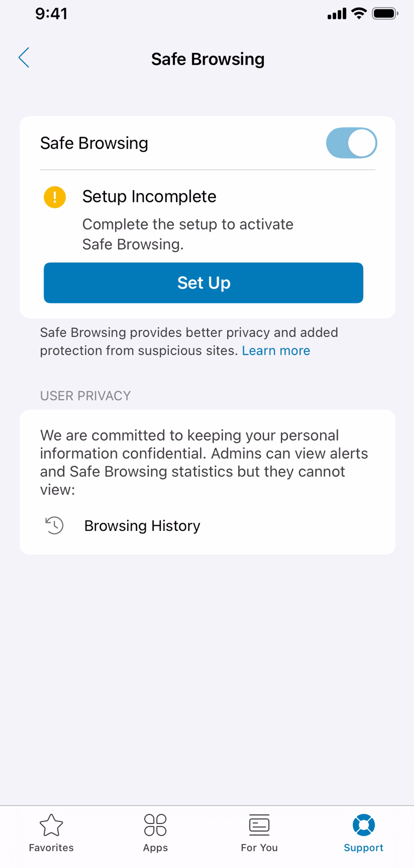This screenshot has width=414, height=868.
Task: Tap the yellow warning exclamation icon
Action: [x=55, y=197]
